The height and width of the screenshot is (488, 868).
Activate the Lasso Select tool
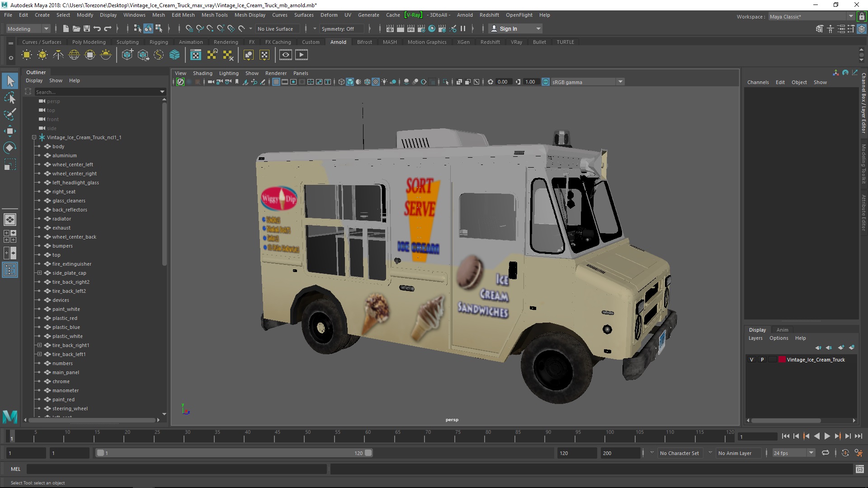(10, 98)
